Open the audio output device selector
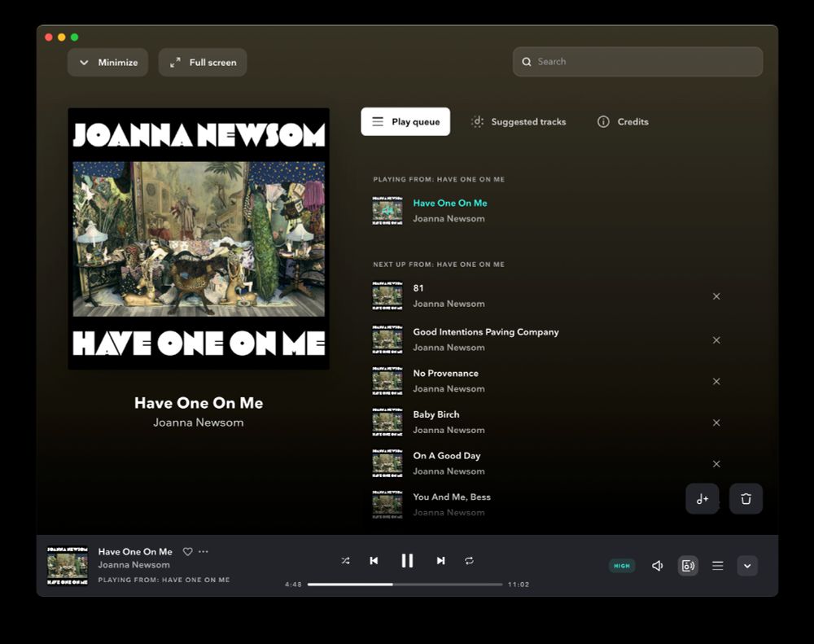The height and width of the screenshot is (644, 814). pyautogui.click(x=688, y=565)
